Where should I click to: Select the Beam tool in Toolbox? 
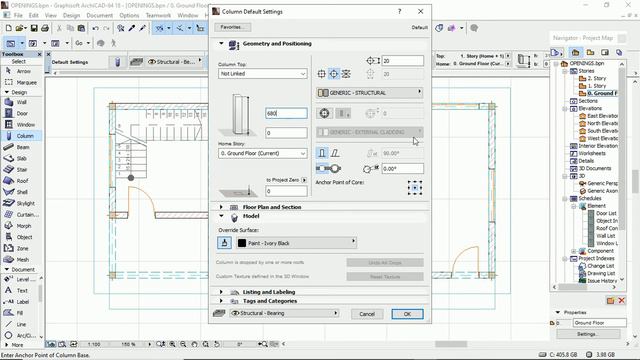[x=21, y=147]
